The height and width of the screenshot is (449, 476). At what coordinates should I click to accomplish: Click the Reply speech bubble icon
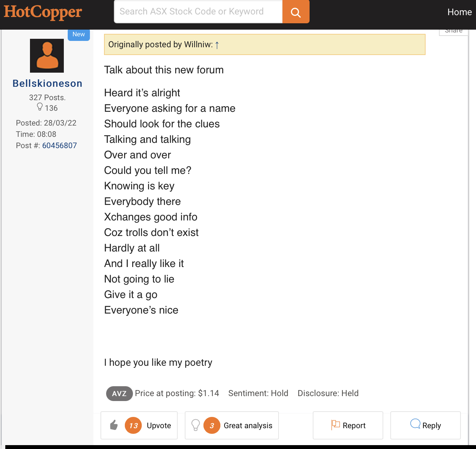(415, 424)
